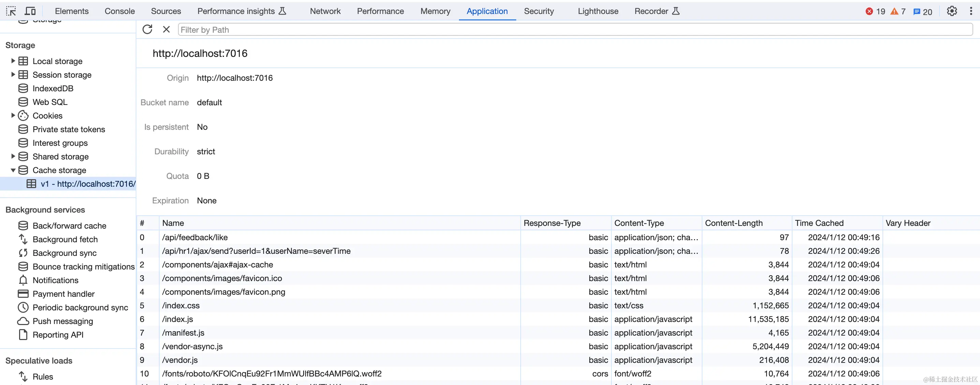The height and width of the screenshot is (385, 980).
Task: Expand the Local storage tree node
Action: [x=13, y=61]
